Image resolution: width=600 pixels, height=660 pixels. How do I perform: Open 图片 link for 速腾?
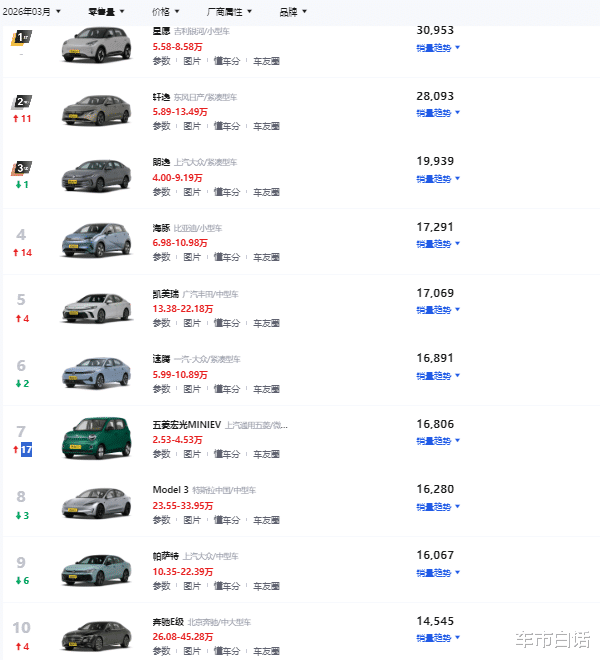[x=193, y=389]
